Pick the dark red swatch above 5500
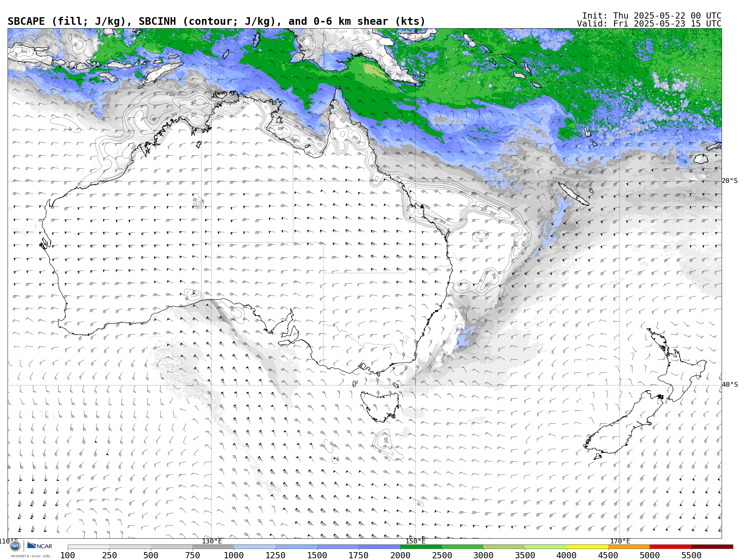The width and height of the screenshot is (744, 560). tap(712, 547)
